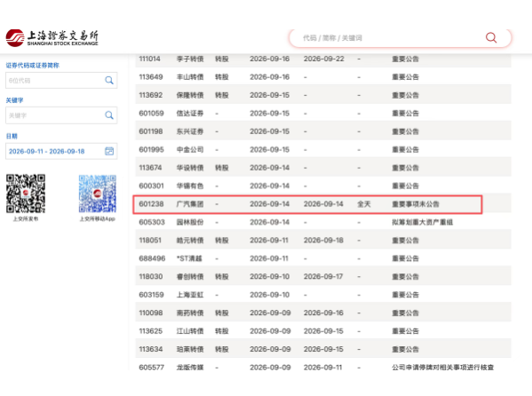This screenshot has width=532, height=396.
Task: Open the highlighted 601238 广汽集团 row
Action: [x=307, y=204]
